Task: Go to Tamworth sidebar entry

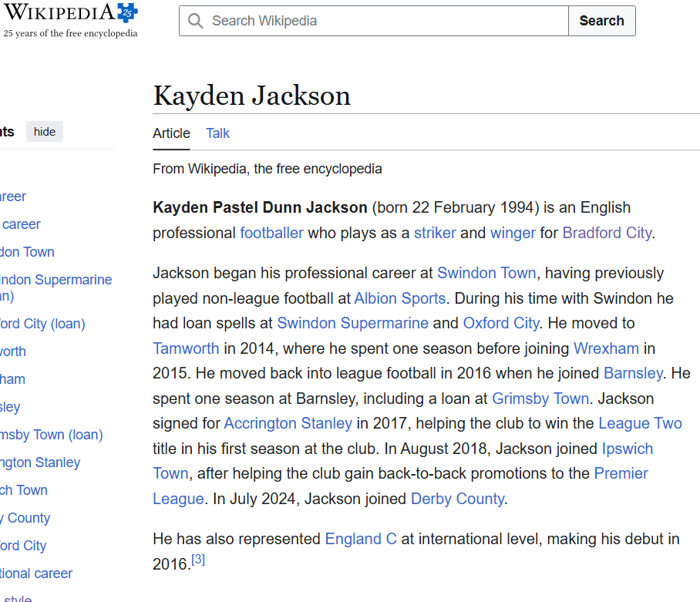Action: [13, 351]
